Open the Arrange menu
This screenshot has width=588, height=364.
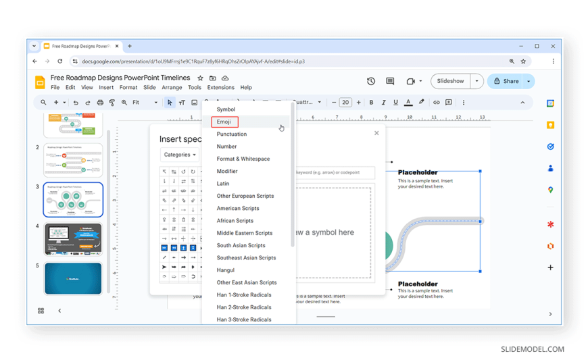172,87
